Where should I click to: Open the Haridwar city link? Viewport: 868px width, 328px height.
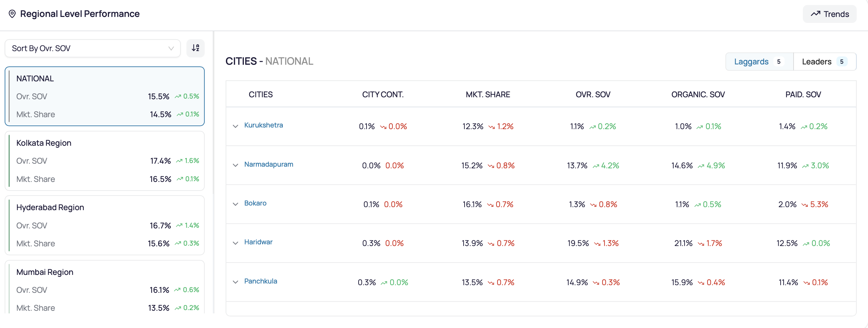coord(258,242)
